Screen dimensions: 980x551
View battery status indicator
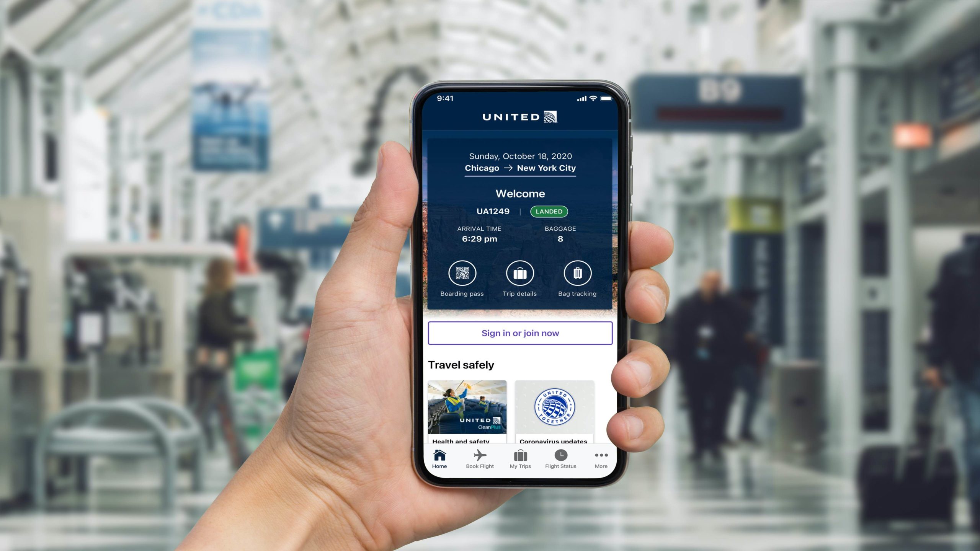[x=606, y=99]
